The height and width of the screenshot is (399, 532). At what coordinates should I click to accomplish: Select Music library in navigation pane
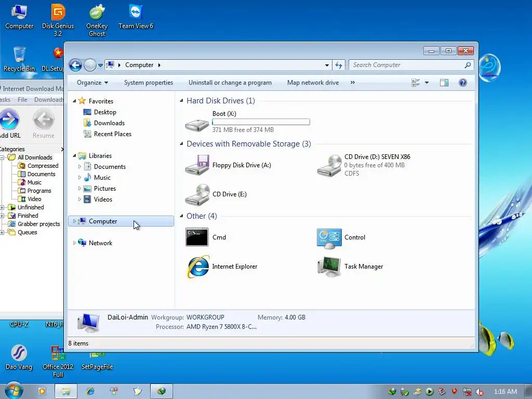(x=102, y=178)
